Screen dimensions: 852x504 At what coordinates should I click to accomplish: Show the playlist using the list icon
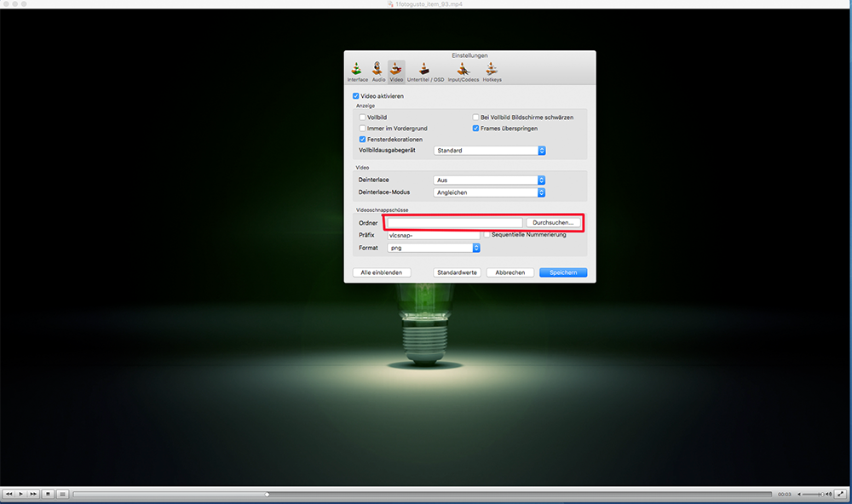[x=62, y=494]
